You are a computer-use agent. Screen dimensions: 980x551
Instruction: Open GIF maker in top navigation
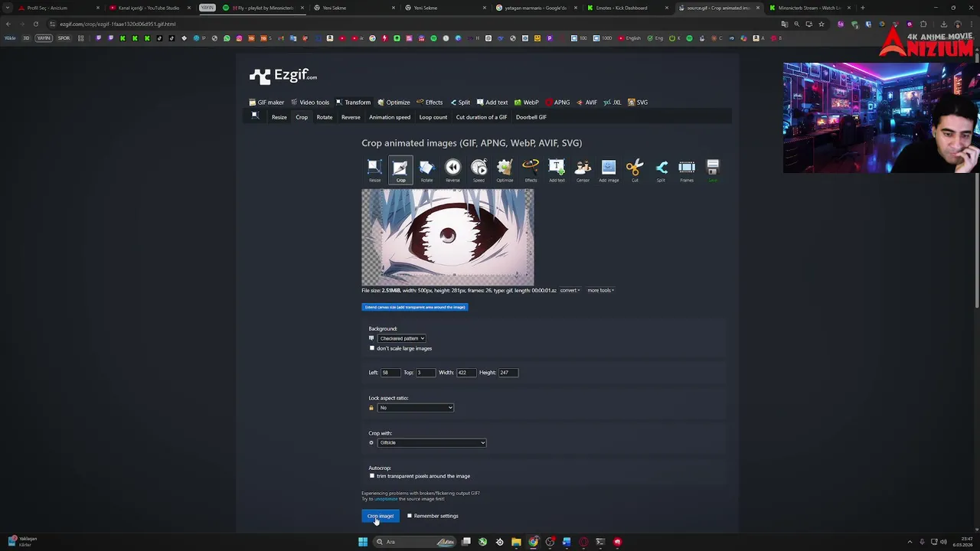coord(266,102)
